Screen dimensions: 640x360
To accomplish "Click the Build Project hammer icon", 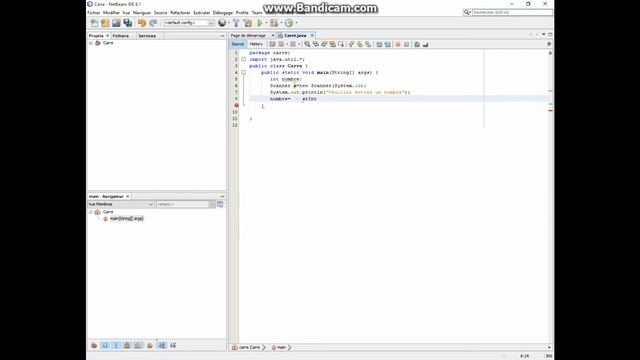I will tap(236, 23).
